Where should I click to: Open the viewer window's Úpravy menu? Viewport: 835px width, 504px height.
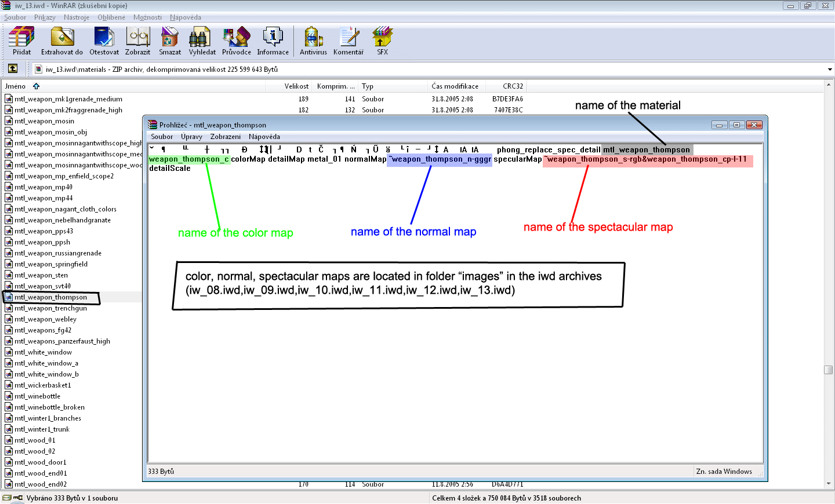[x=191, y=137]
